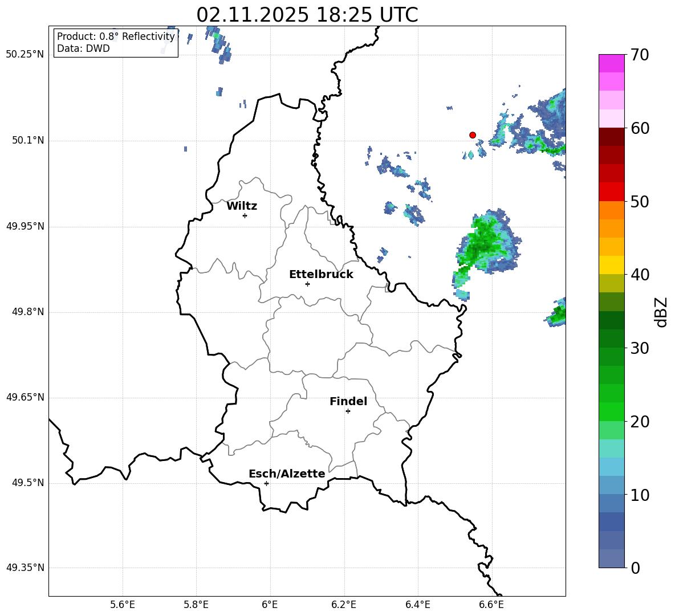Click the title 02.11.2025 18:25 UTC
This screenshot has width=675, height=616.
[x=307, y=15]
